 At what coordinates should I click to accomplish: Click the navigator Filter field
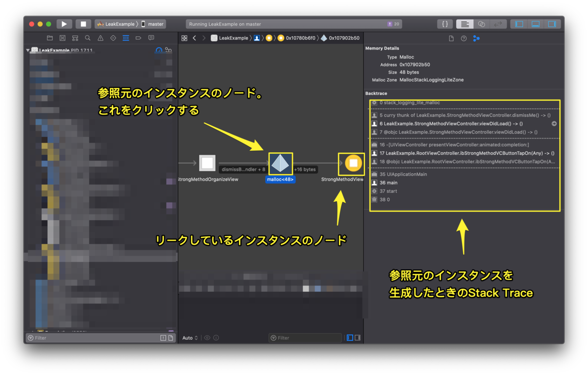click(92, 338)
